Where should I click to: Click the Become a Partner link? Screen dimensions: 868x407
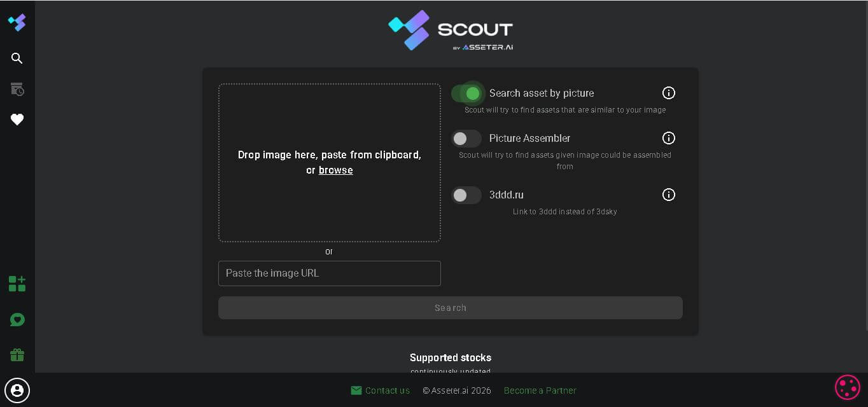pyautogui.click(x=540, y=390)
